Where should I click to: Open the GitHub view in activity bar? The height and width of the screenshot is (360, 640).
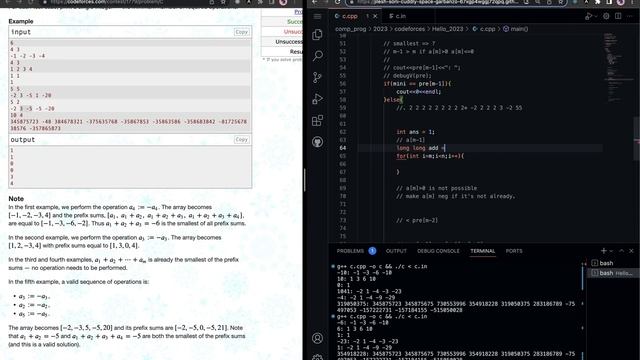pyautogui.click(x=317, y=142)
